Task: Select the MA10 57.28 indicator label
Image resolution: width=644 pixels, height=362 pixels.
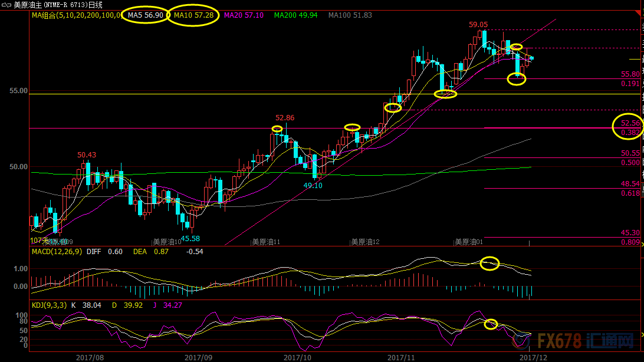Action: [192, 15]
